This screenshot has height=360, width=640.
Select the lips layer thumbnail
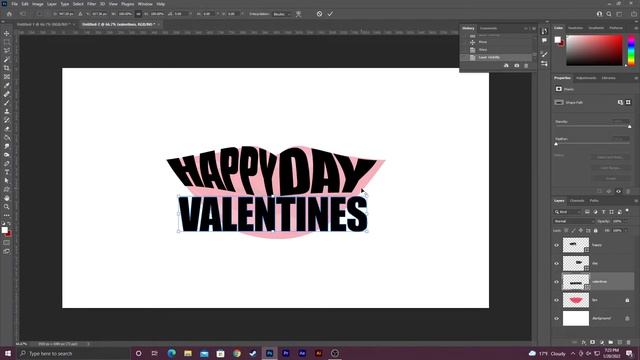(576, 300)
